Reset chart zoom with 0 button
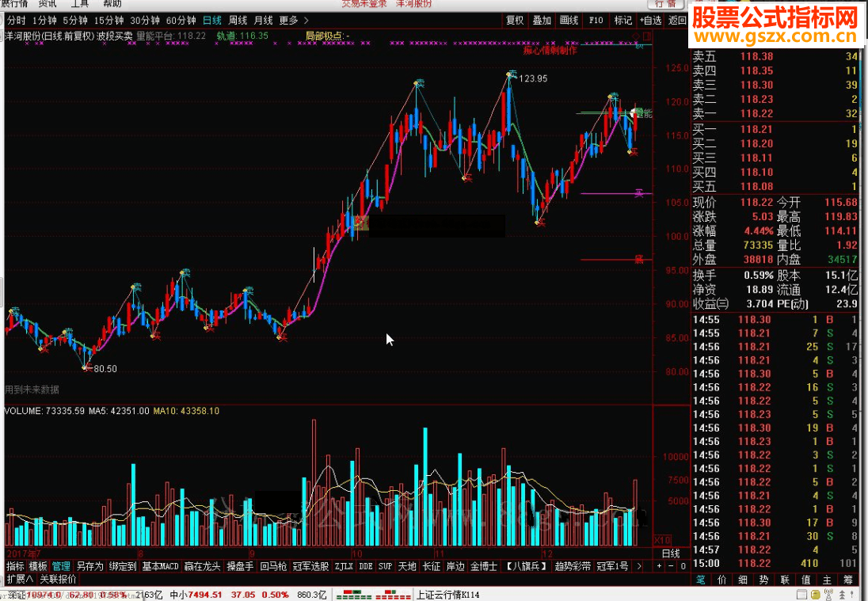The width and height of the screenshot is (868, 601). 683,566
